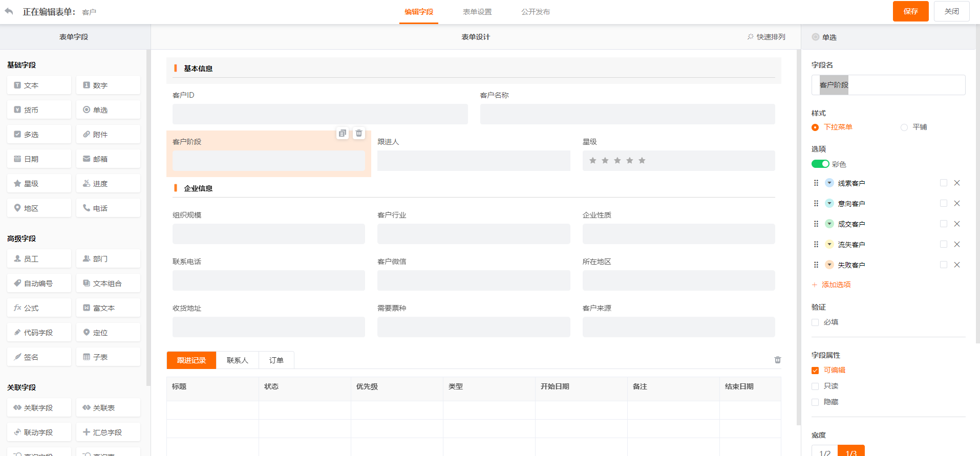Viewport: 980px width, 456px height.
Task: Switch to 表单设置 tab
Action: pos(477,12)
